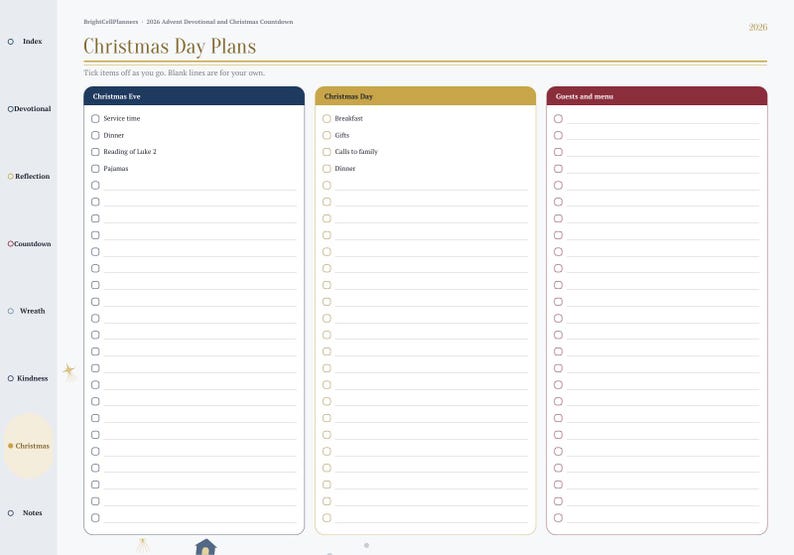This screenshot has height=555, width=794.
Task: Jump to the Kindness tab
Action: 28,378
